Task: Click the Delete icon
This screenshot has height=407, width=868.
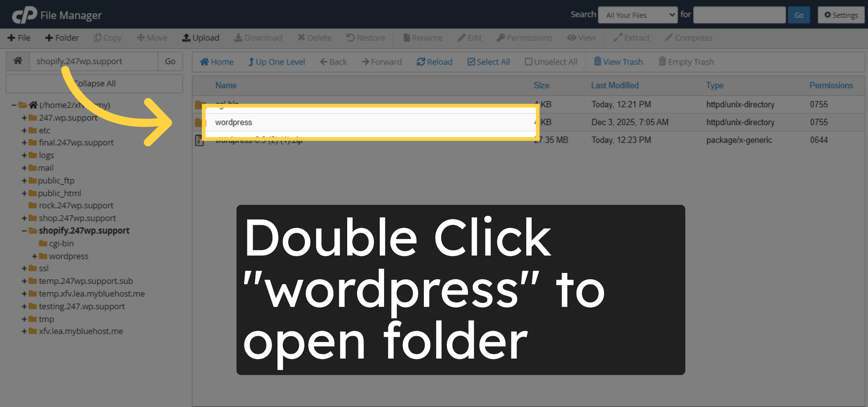Action: point(314,38)
